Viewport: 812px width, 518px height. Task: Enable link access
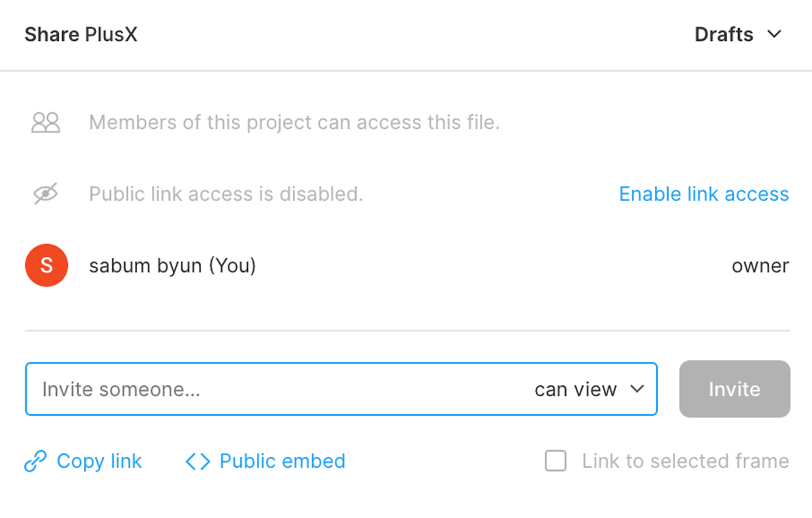(704, 194)
